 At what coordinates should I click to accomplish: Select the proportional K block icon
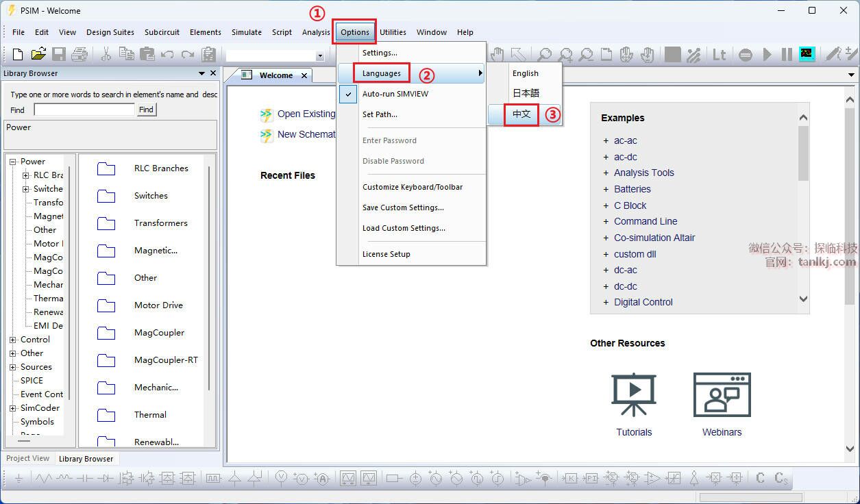570,479
